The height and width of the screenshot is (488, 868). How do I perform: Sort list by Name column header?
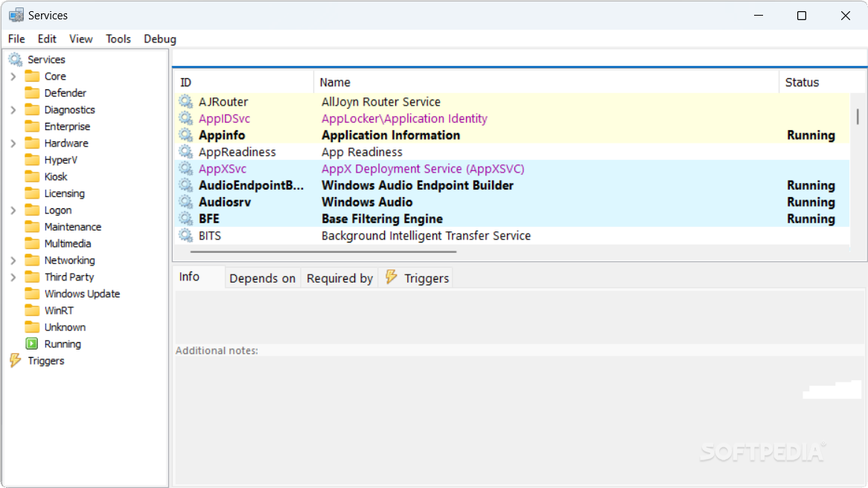point(546,83)
